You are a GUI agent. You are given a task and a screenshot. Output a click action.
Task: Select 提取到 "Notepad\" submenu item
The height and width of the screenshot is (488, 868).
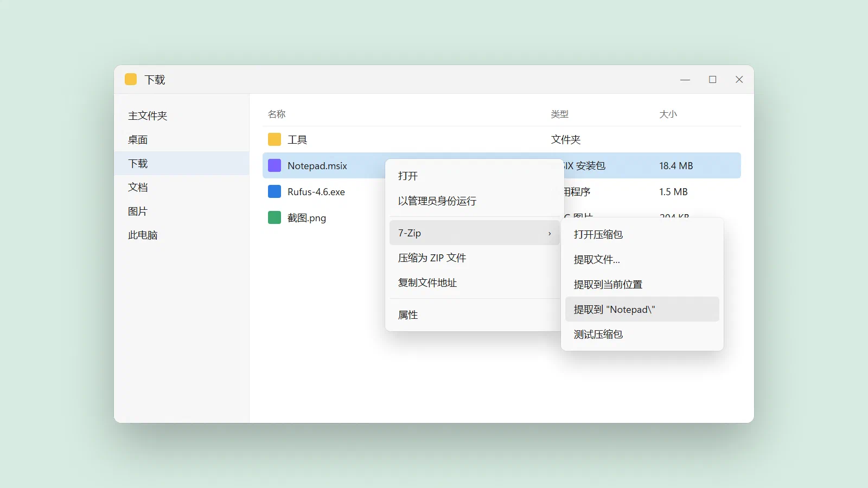pos(642,309)
